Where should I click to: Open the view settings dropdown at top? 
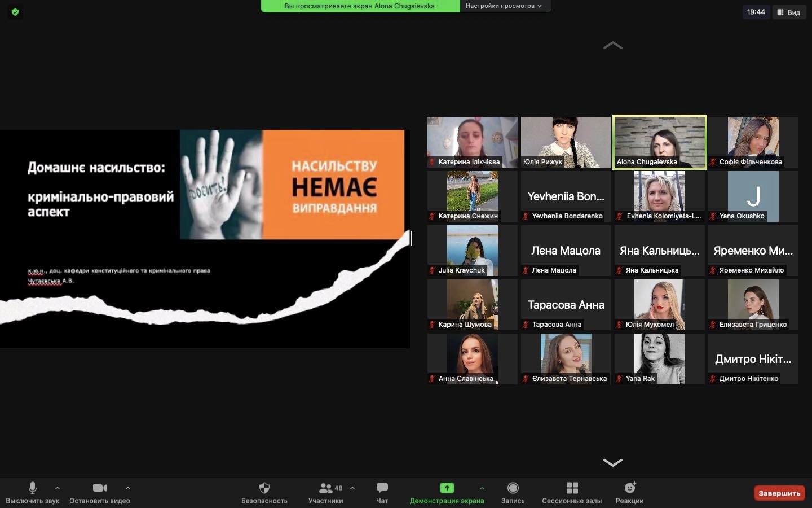point(504,6)
